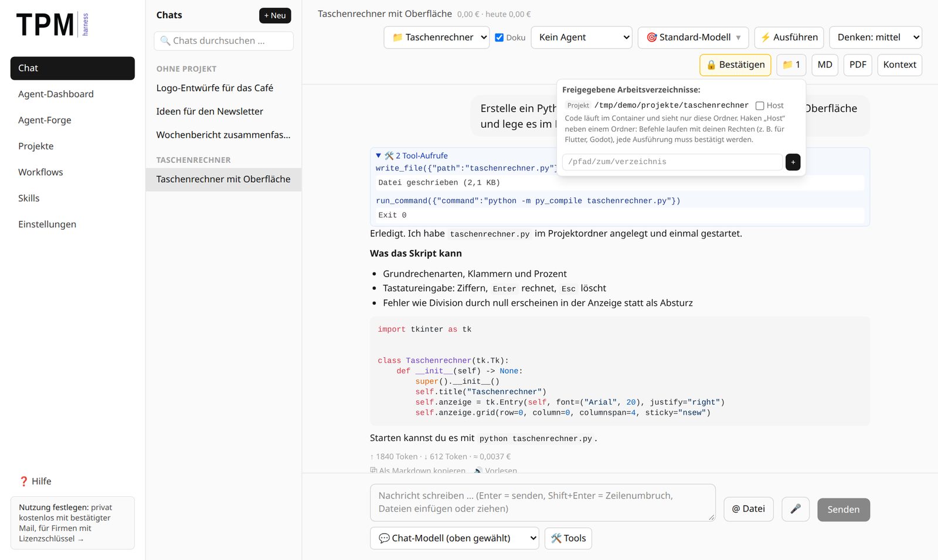The width and height of the screenshot is (938, 560).
Task: Open Skills in the navigation
Action: pyautogui.click(x=73, y=199)
